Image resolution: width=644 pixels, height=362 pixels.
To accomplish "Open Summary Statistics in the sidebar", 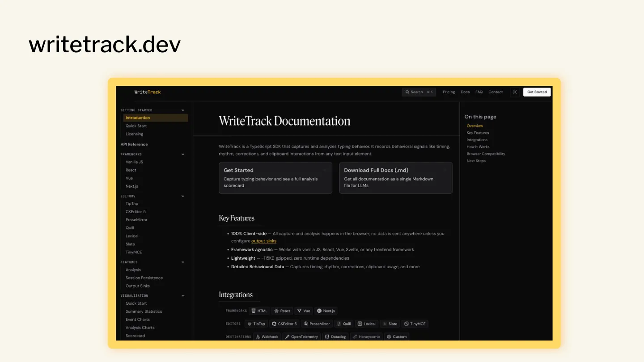I will [144, 311].
